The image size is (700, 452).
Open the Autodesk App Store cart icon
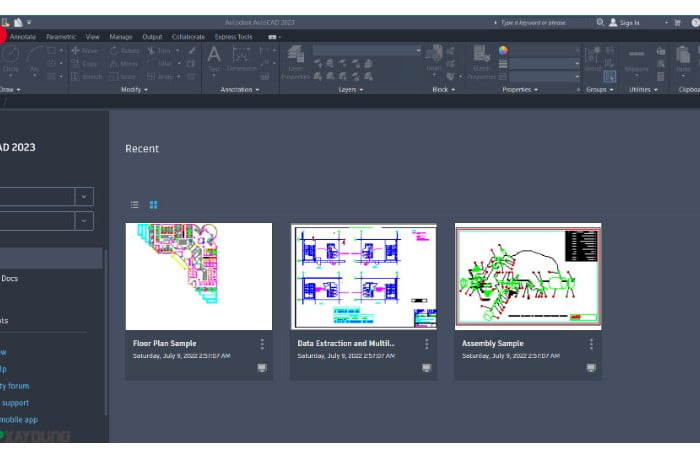click(x=677, y=22)
